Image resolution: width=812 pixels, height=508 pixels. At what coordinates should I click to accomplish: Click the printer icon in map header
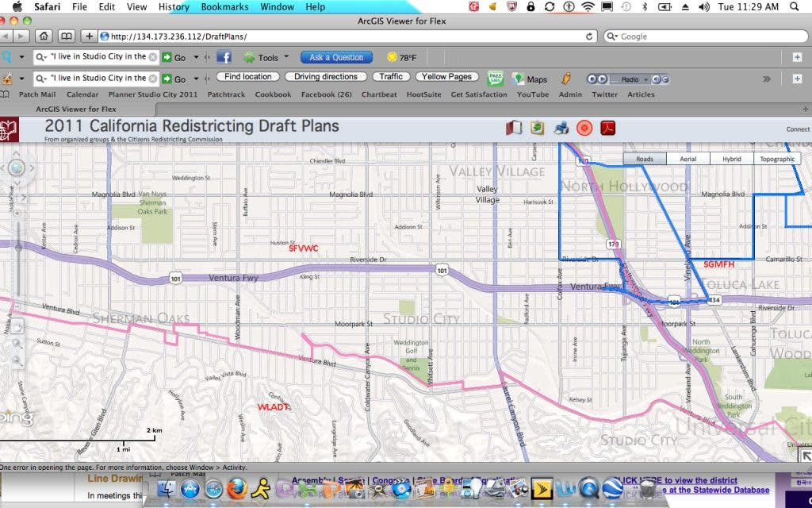(x=561, y=128)
